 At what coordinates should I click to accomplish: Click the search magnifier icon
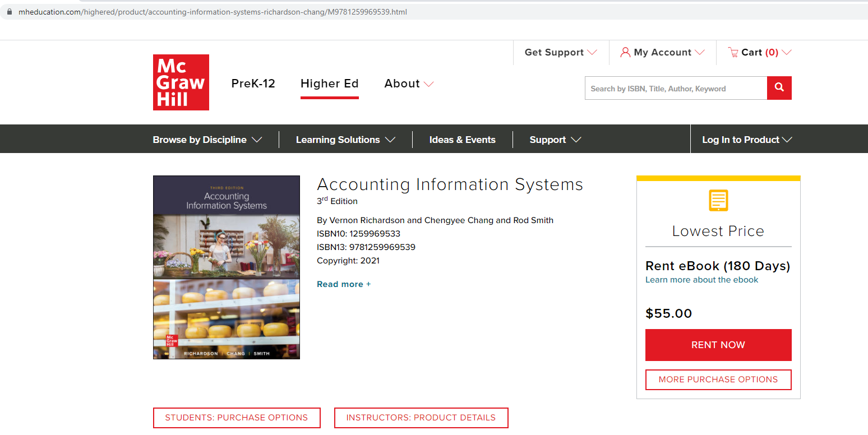[779, 88]
